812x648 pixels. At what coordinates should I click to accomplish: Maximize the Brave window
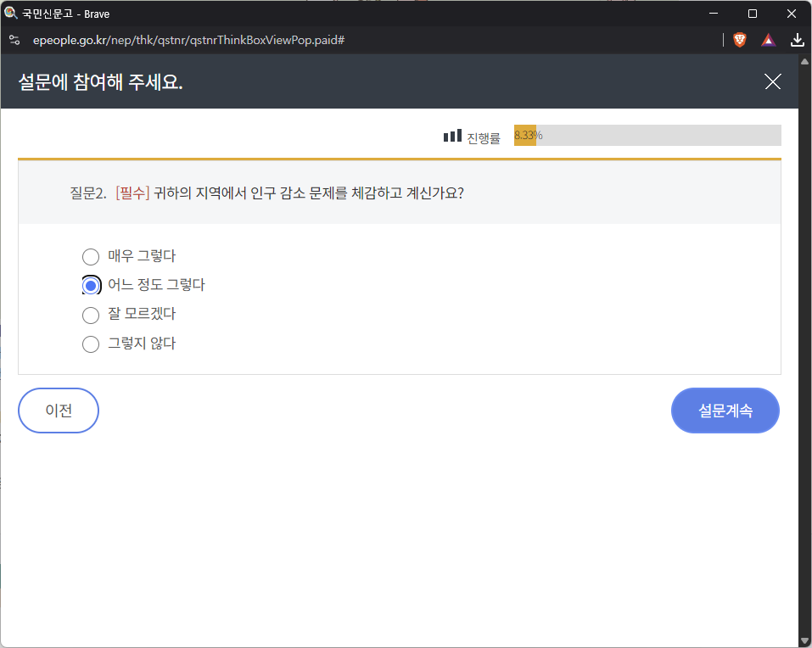[x=753, y=14]
